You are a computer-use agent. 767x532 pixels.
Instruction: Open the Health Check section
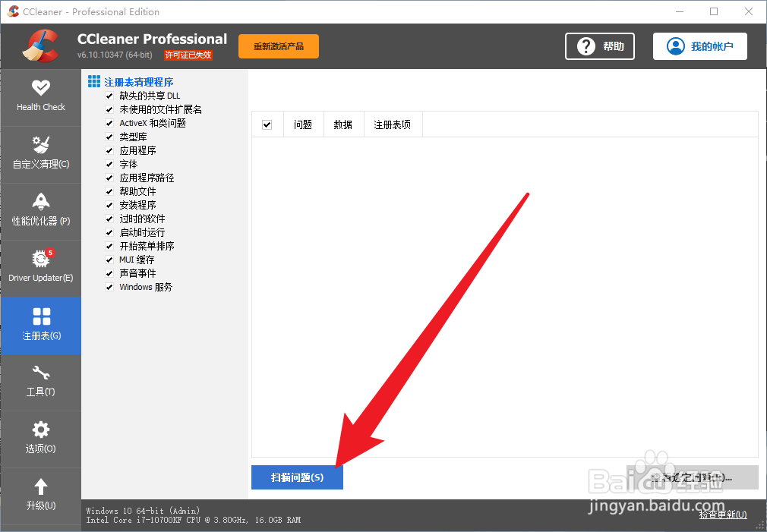(x=40, y=97)
